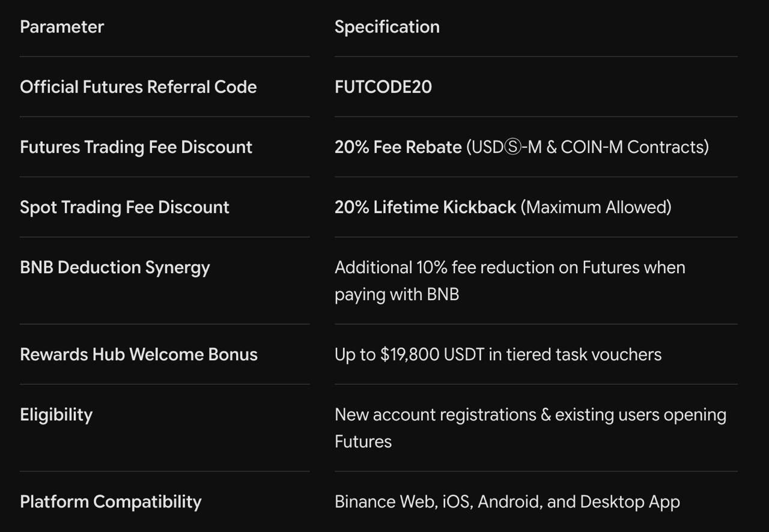769x532 pixels.
Task: Click the Rewards Hub Welcome Bonus label
Action: pyautogui.click(x=139, y=354)
